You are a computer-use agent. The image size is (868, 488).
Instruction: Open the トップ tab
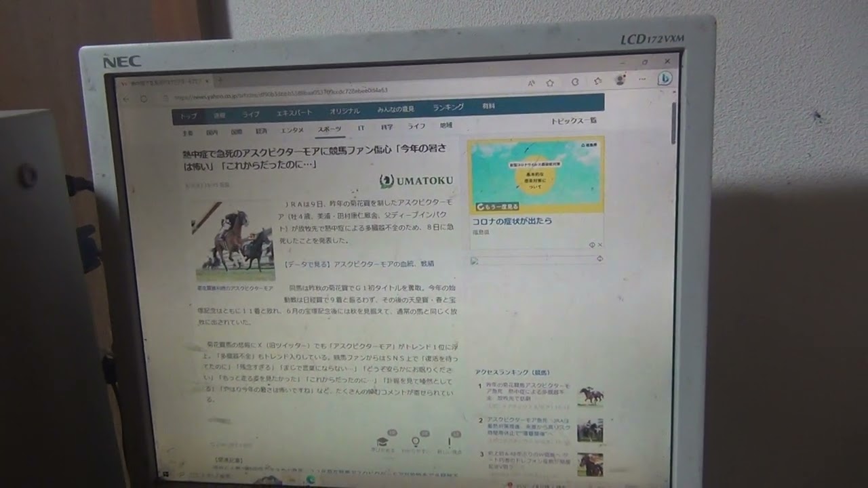point(188,116)
